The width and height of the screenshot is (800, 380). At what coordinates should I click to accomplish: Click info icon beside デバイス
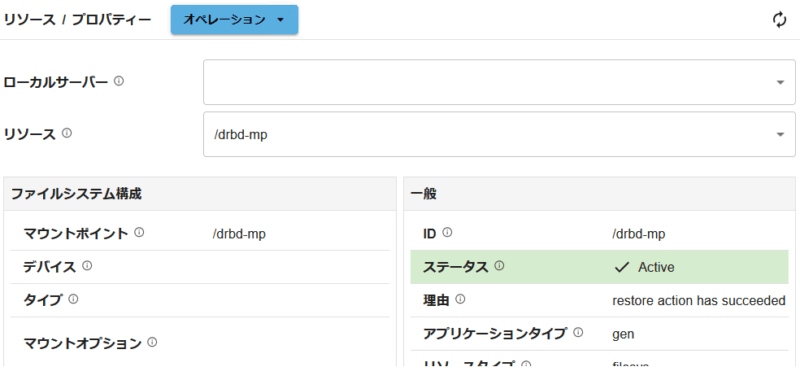pyautogui.click(x=87, y=266)
